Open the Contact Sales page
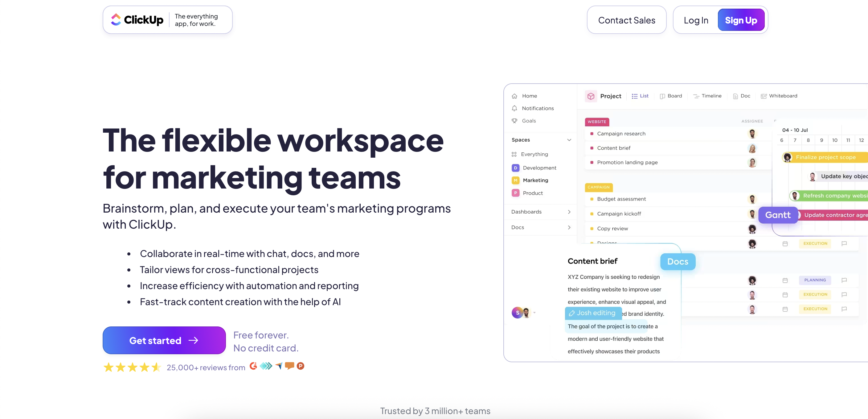 [626, 20]
